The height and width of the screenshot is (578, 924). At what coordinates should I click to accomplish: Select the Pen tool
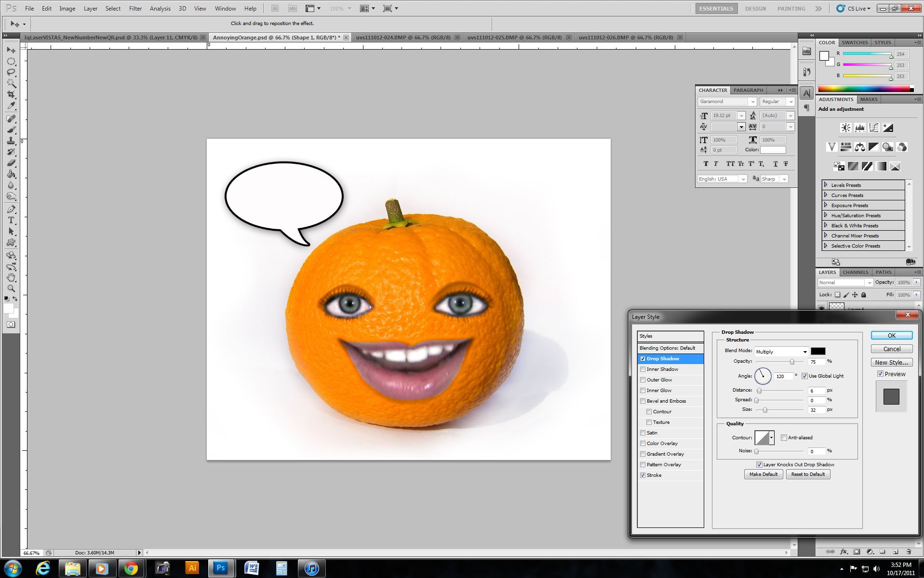tap(11, 209)
